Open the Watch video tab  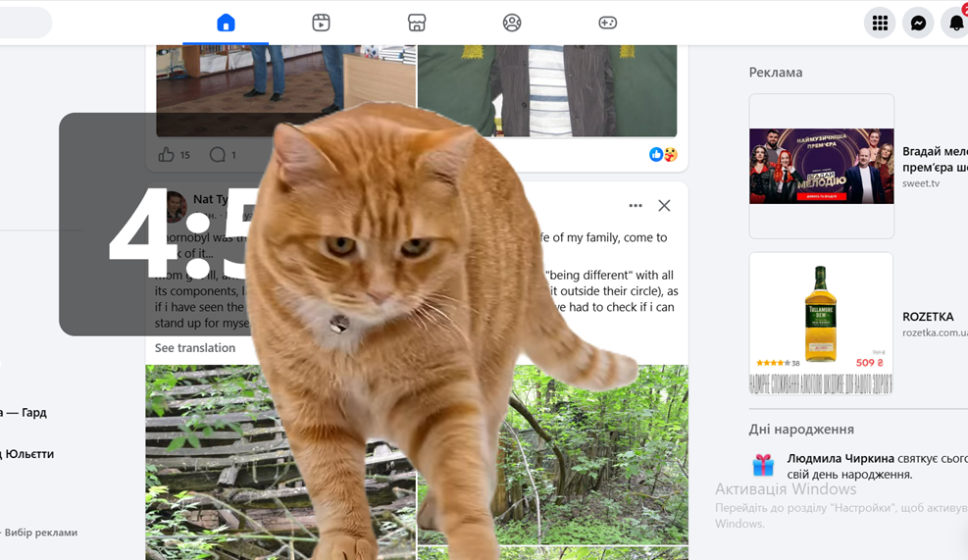click(321, 23)
